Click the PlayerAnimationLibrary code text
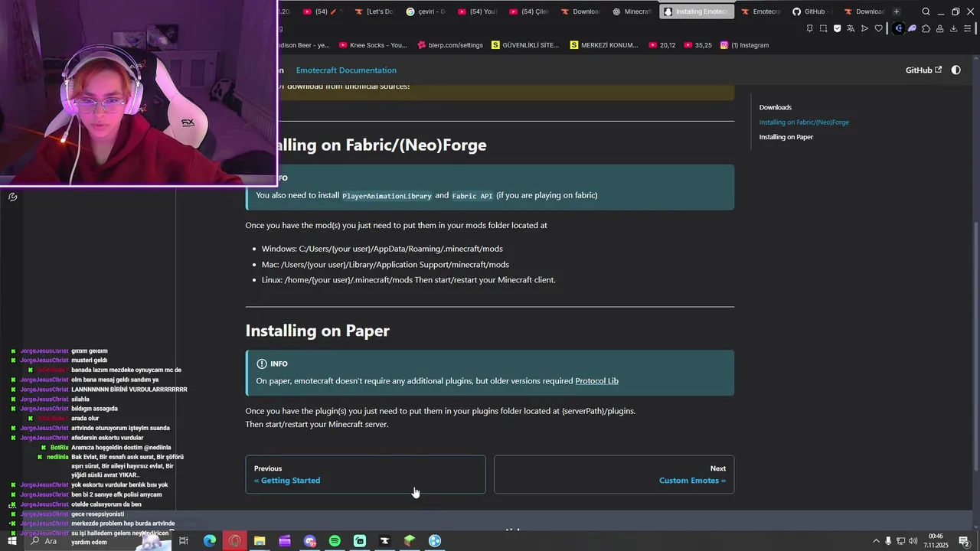980x551 pixels. tap(387, 196)
